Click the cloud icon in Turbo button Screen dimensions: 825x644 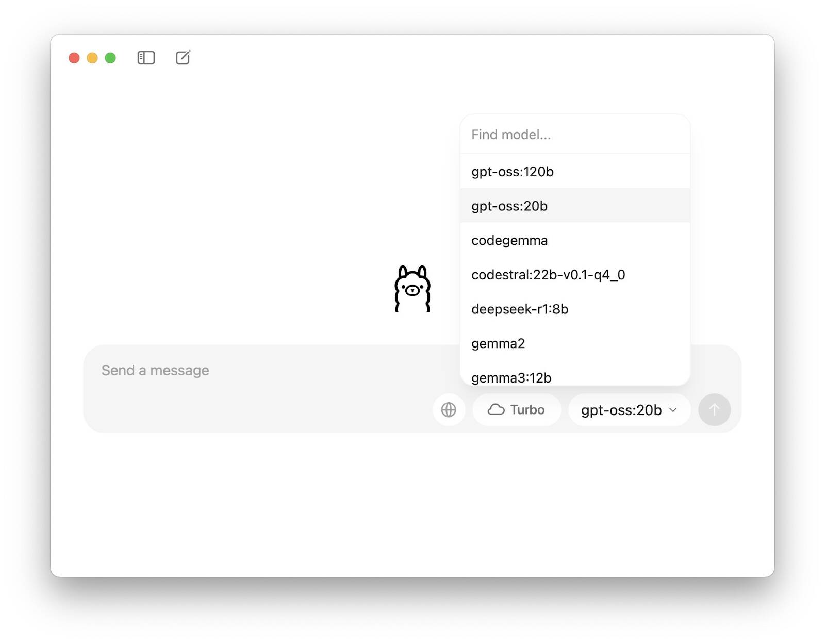pos(496,410)
